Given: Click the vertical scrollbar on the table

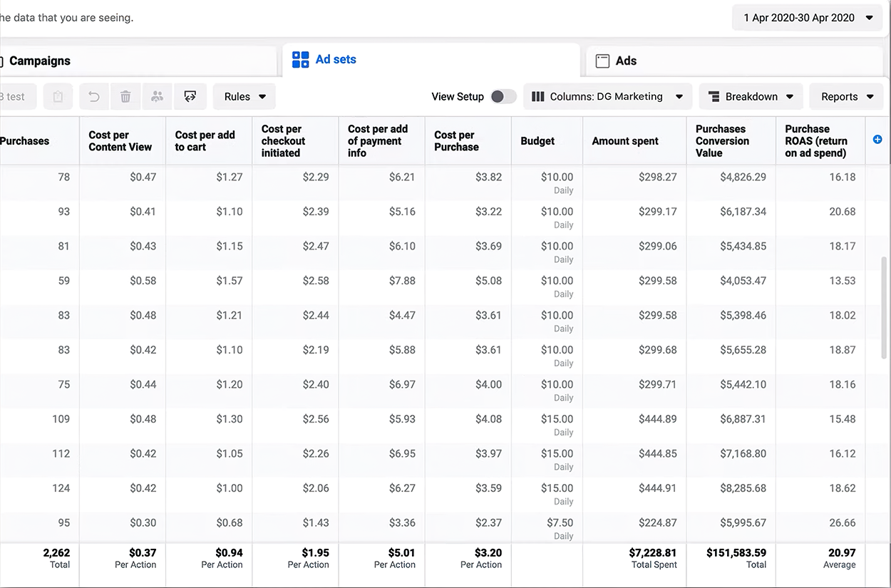Looking at the screenshot, I should (885, 306).
